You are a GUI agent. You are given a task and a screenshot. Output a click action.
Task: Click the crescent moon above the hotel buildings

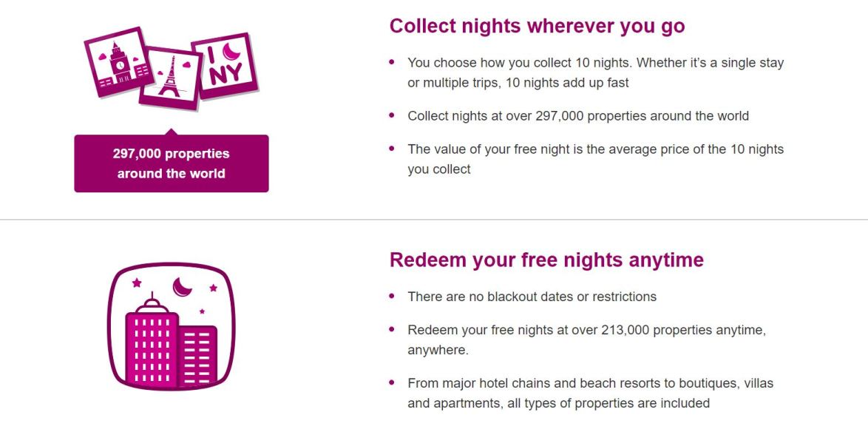(x=182, y=286)
